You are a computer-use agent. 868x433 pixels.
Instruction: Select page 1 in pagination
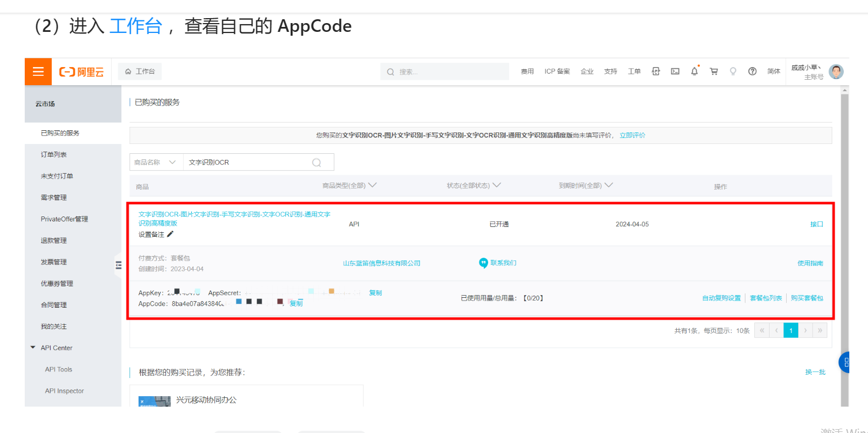click(790, 330)
